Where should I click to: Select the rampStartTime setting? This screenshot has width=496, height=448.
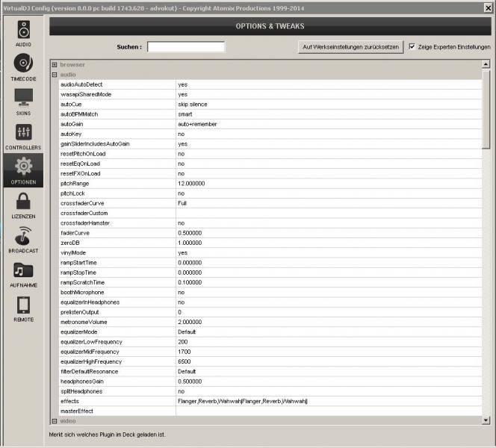270,263
